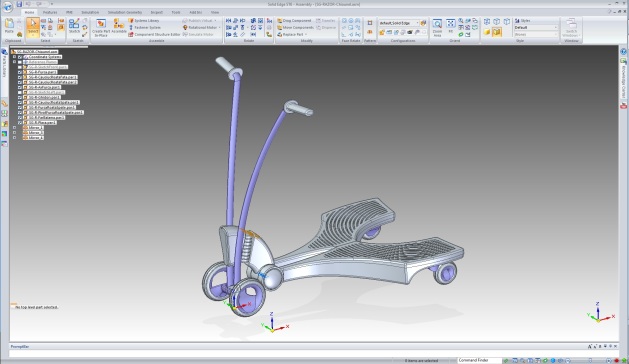The height and width of the screenshot is (364, 629).
Task: Click the Publish Virtual button
Action: click(198, 20)
